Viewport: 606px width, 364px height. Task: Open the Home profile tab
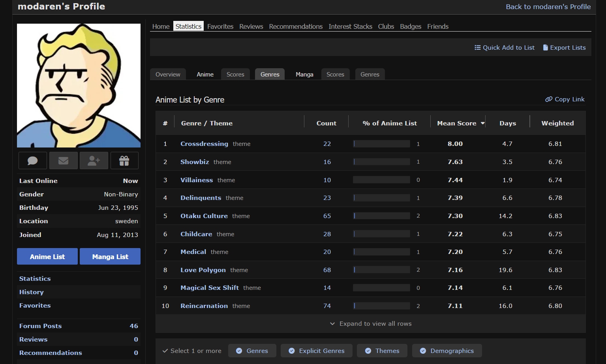point(161,26)
